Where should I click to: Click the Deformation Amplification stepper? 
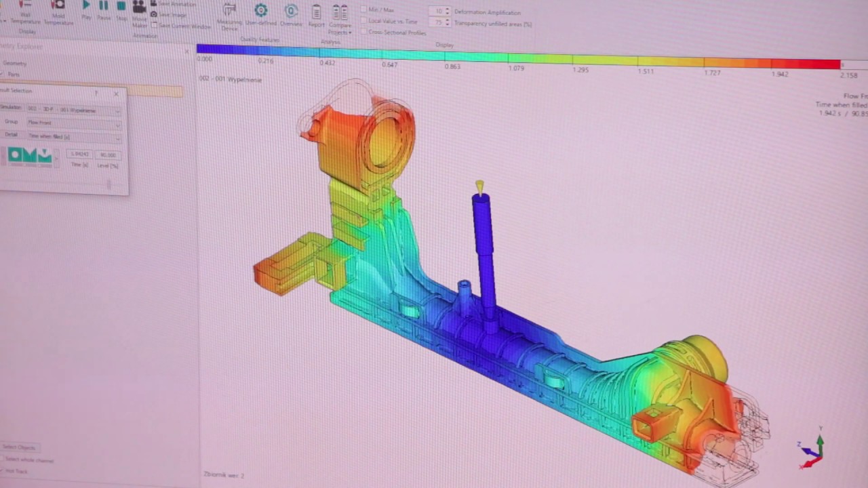click(x=448, y=12)
